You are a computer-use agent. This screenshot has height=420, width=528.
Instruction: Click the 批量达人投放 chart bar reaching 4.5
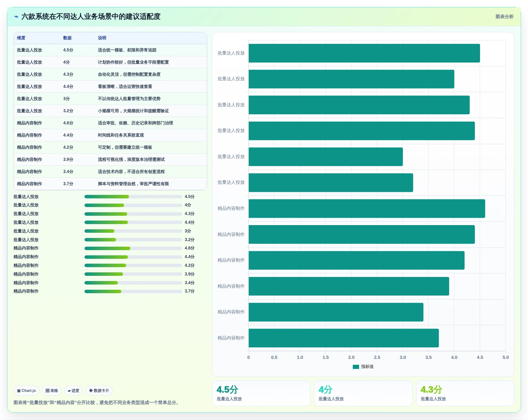click(364, 53)
